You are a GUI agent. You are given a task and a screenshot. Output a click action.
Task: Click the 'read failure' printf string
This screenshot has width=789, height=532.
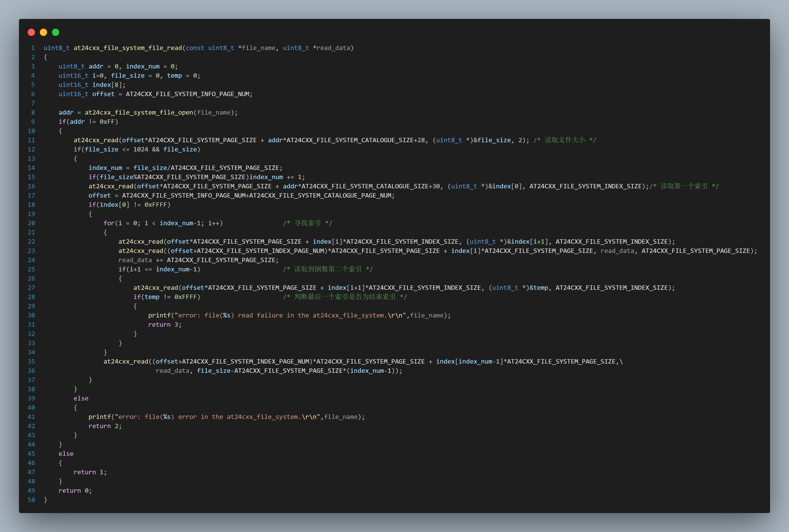[290, 315]
